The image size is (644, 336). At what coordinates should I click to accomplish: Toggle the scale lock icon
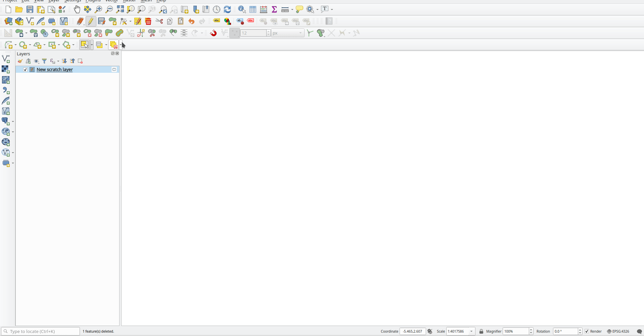tap(481, 331)
